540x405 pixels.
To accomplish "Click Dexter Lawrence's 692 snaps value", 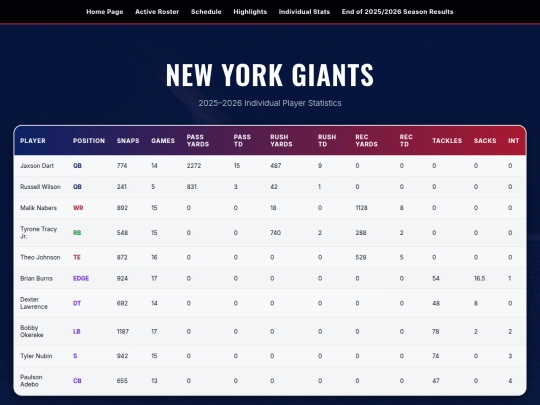I will click(x=122, y=303).
